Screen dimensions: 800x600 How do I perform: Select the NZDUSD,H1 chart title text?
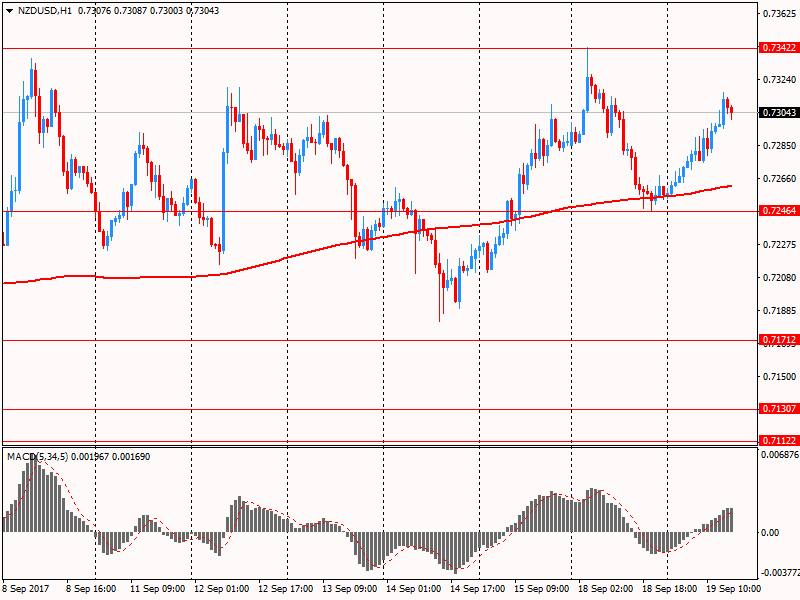pyautogui.click(x=45, y=11)
